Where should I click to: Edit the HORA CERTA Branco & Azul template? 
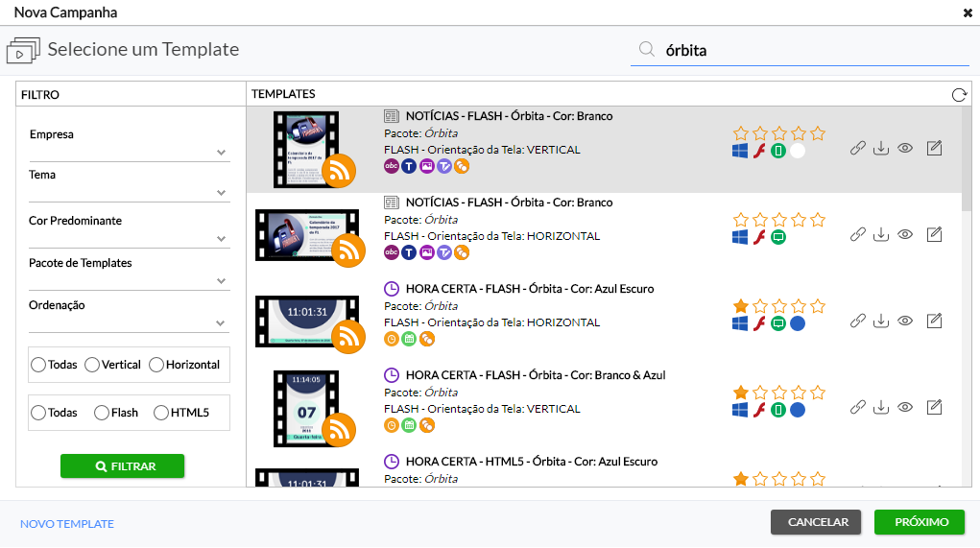click(x=934, y=408)
